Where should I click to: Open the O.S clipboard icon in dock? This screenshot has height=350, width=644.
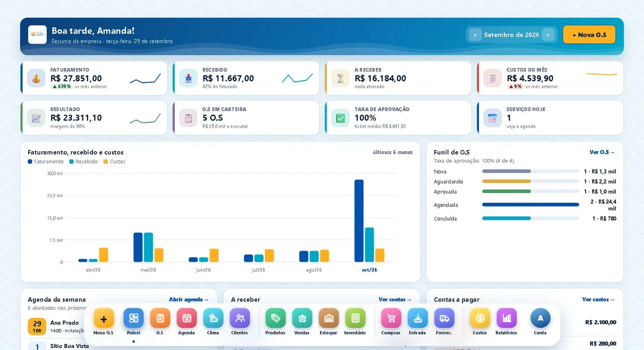160,318
